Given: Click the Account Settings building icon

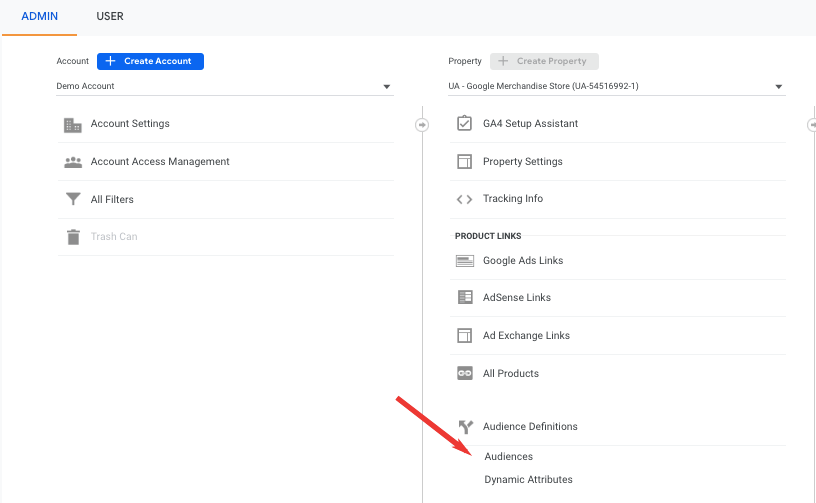Looking at the screenshot, I should (x=73, y=125).
